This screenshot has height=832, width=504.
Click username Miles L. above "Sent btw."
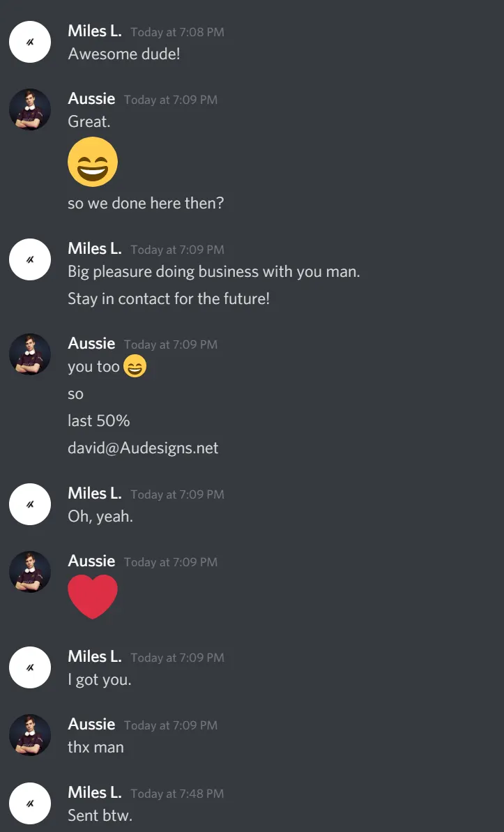click(x=94, y=792)
